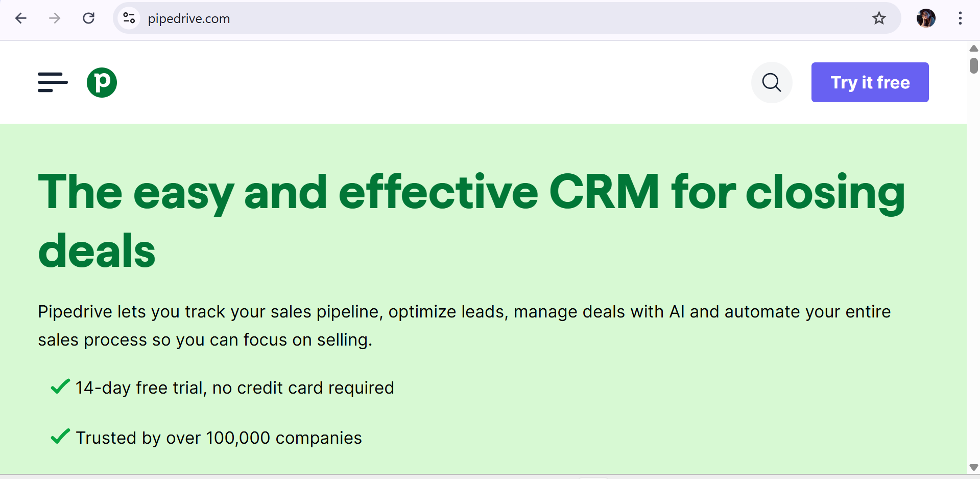Navigate back with the back arrow

pyautogui.click(x=20, y=18)
